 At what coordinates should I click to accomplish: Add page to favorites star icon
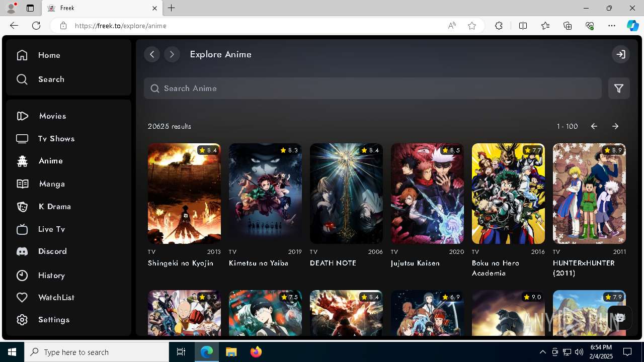[472, 26]
